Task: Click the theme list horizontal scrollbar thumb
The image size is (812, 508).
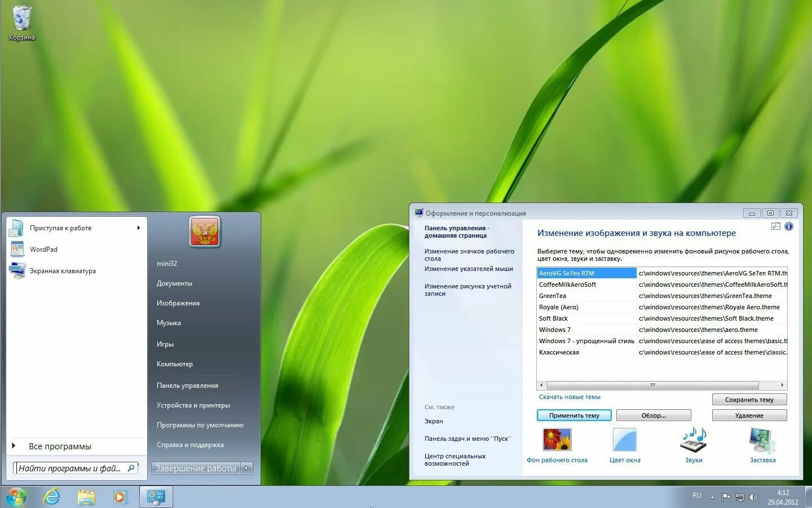Action: [x=652, y=385]
